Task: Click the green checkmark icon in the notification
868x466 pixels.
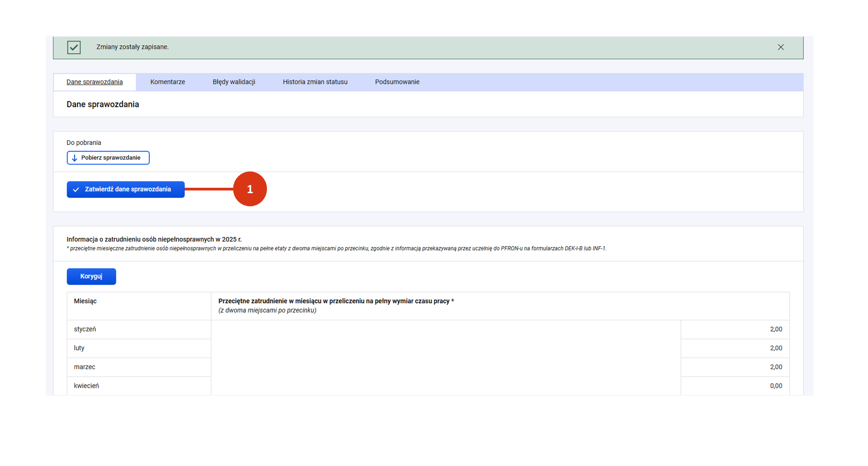Action: coord(74,47)
